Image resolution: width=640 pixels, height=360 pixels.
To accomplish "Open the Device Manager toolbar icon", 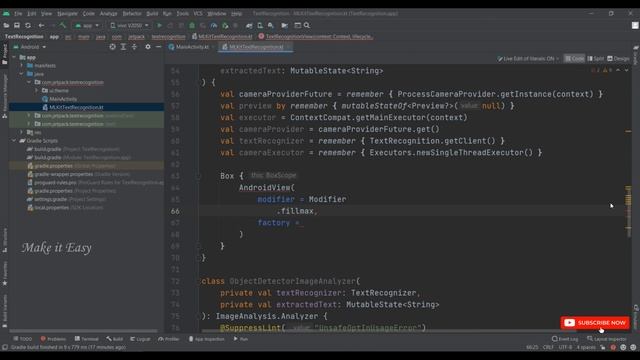I will 260,25.
